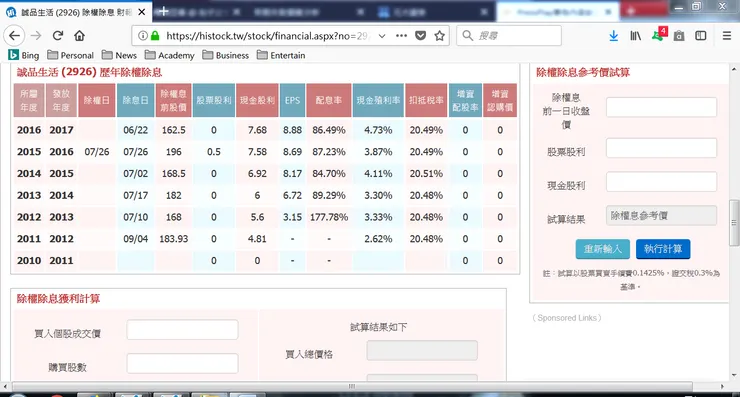
Task: Click the 除權息參考價 result field
Action: (x=661, y=216)
